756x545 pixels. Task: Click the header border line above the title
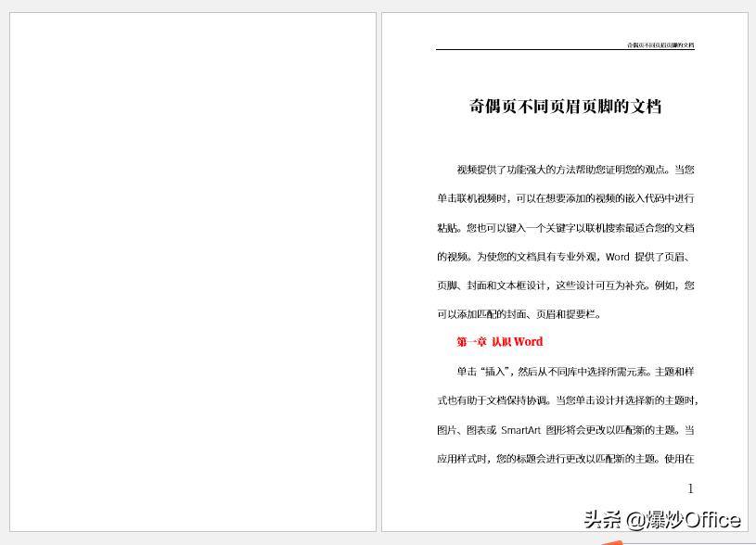(566, 51)
